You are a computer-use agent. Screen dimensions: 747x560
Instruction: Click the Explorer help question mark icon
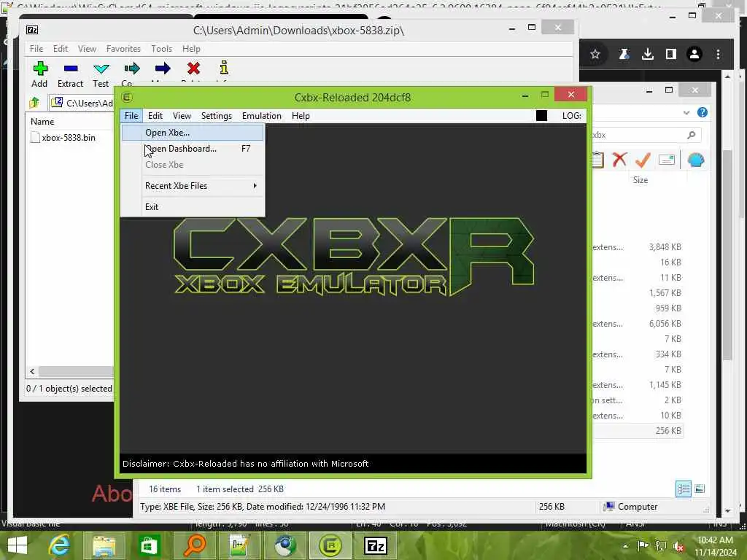coord(703,112)
